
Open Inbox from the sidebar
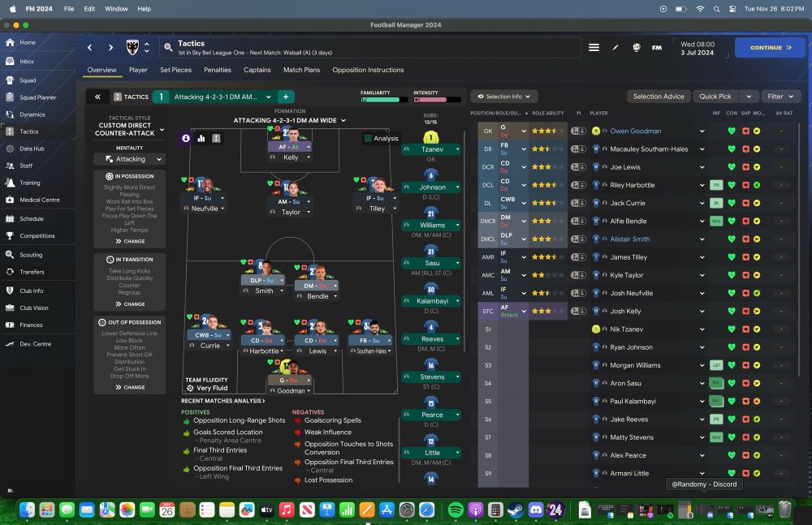27,61
